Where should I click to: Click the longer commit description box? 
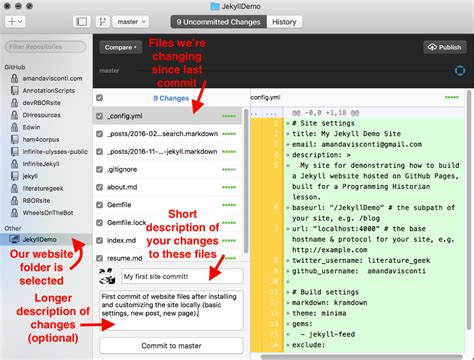coord(171,311)
